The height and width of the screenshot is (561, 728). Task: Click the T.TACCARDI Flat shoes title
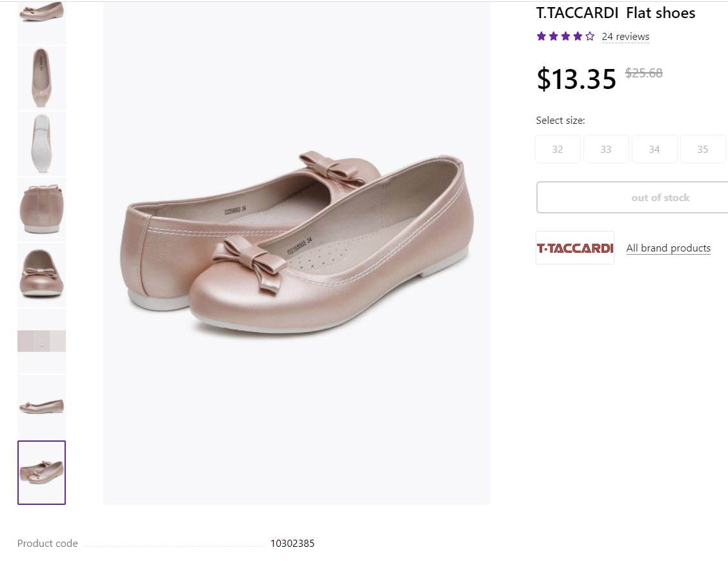tap(615, 13)
